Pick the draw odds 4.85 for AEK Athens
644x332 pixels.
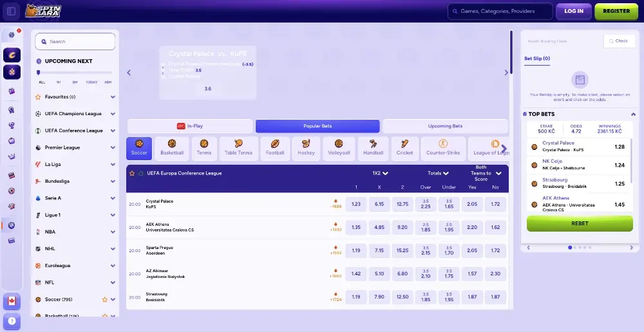pos(379,227)
